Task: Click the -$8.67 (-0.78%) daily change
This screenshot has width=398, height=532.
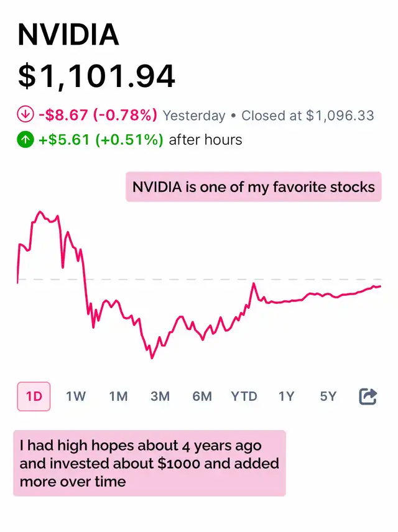Action: point(98,115)
